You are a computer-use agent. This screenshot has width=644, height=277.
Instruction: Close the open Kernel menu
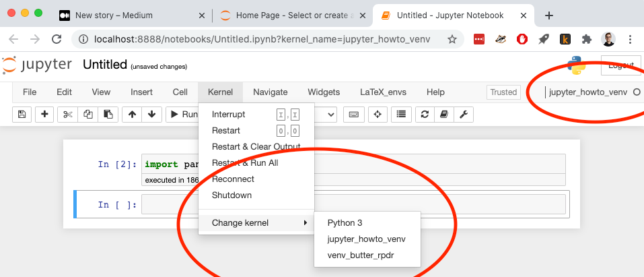220,92
